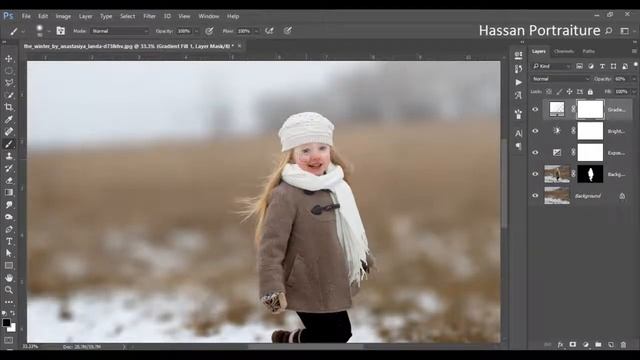Toggle the layer filter switch
640x360 pixels.
(636, 65)
